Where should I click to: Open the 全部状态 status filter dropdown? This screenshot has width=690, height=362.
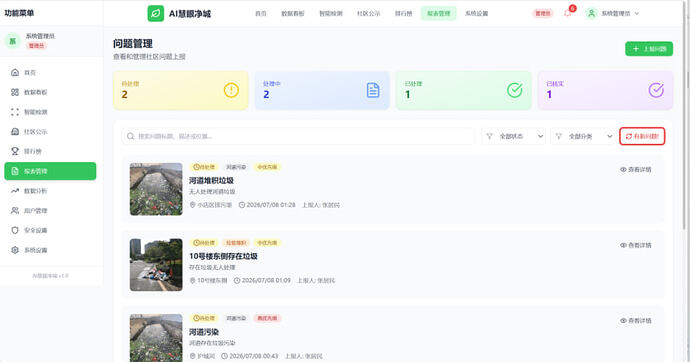[x=514, y=136]
